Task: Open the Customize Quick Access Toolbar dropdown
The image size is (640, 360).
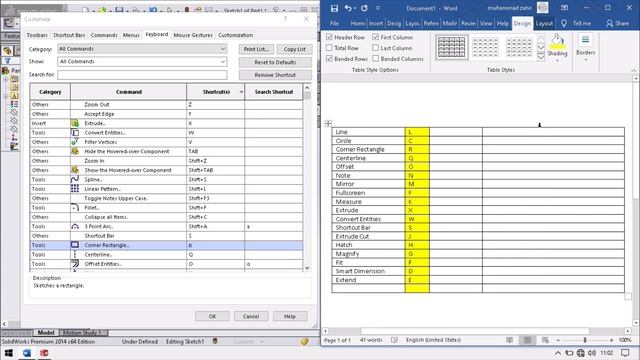Action: [x=378, y=8]
